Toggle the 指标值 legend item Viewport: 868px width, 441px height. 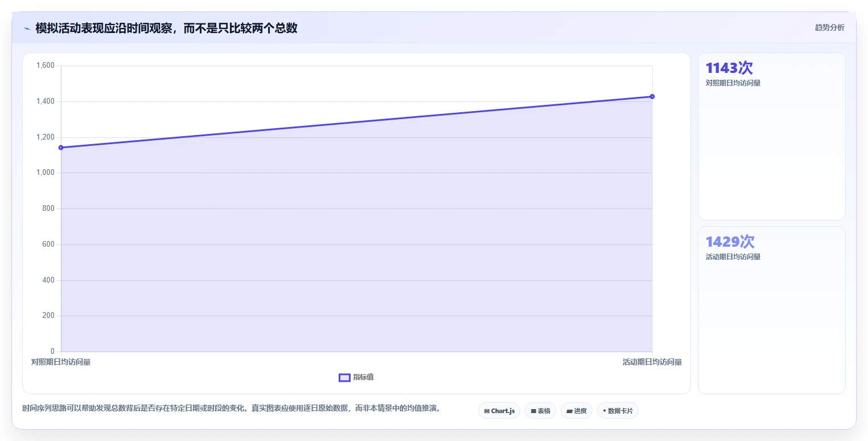[x=356, y=377]
